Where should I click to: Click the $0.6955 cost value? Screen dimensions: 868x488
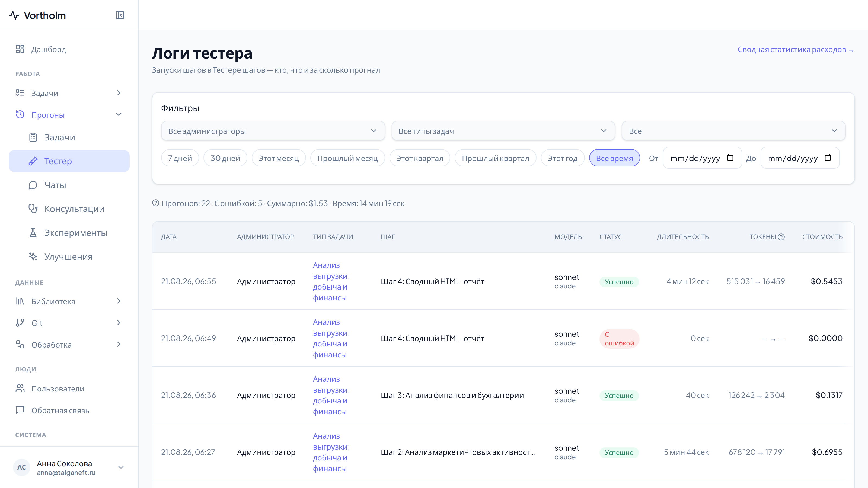[827, 452]
